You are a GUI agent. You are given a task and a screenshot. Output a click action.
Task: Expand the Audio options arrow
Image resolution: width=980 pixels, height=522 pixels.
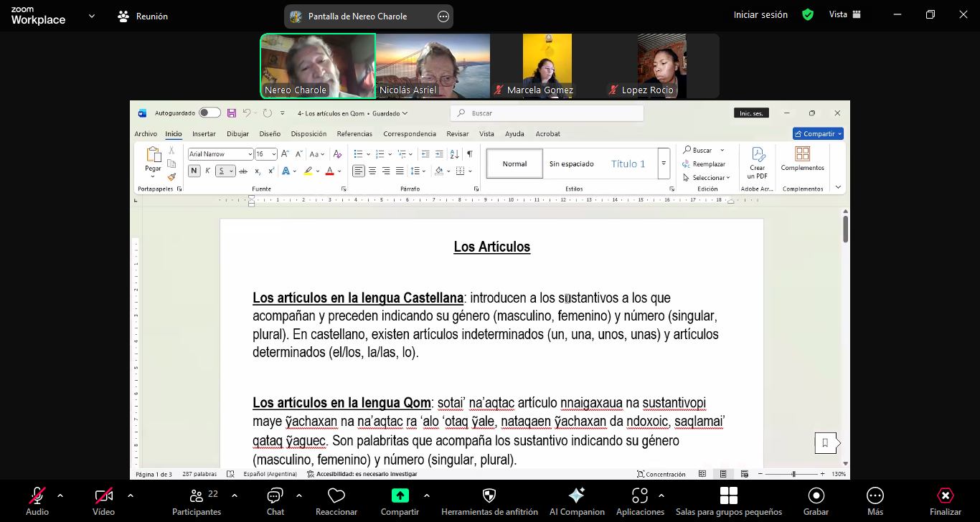pyautogui.click(x=60, y=495)
